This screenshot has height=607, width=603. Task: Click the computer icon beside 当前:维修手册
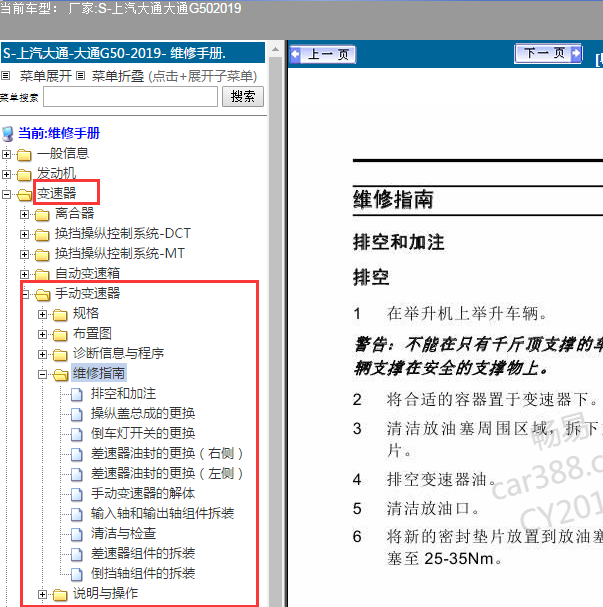8,134
